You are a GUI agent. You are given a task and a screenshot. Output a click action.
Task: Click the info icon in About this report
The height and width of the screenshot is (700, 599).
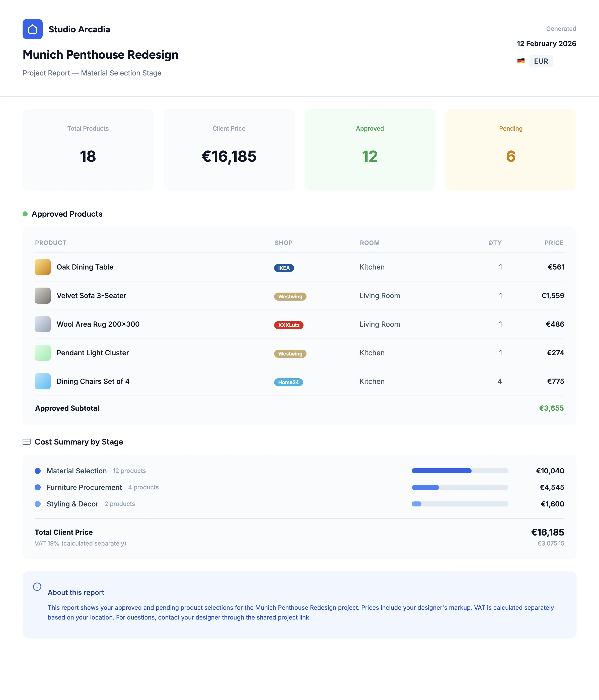pyautogui.click(x=37, y=586)
